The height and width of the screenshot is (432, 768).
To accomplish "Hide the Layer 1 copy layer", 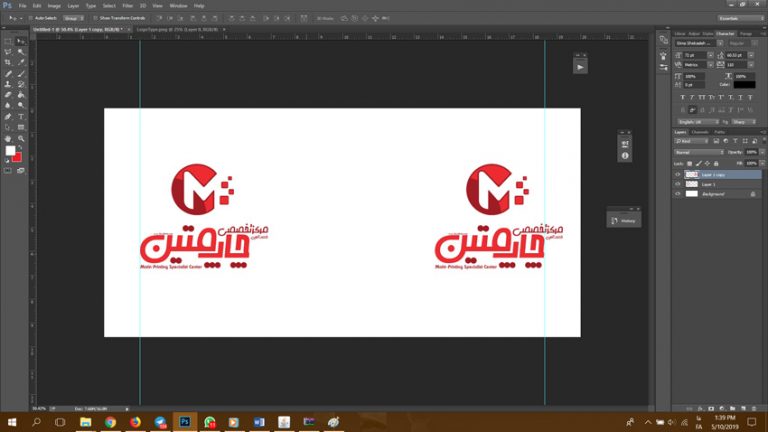I will point(678,174).
